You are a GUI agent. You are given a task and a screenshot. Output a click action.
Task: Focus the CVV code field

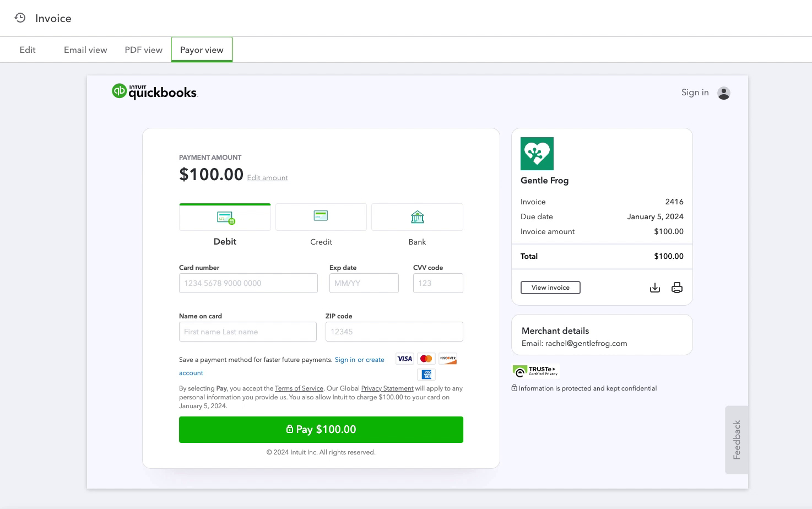click(438, 283)
